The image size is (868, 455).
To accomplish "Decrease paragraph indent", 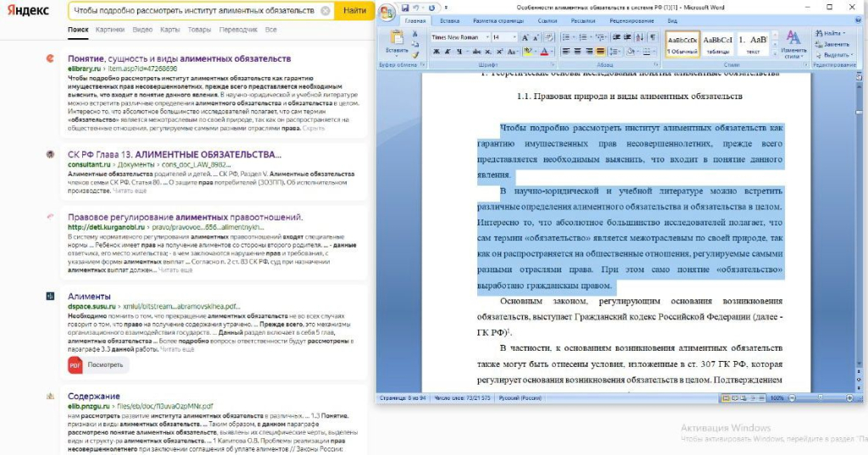I will tap(617, 37).
